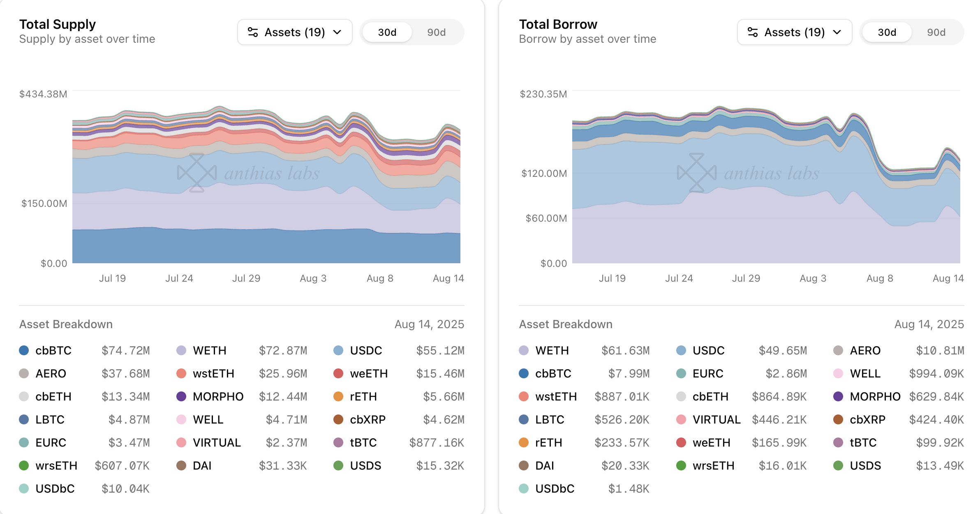
Task: Open the Assets (19) dropdown for Total Supply
Action: [294, 32]
